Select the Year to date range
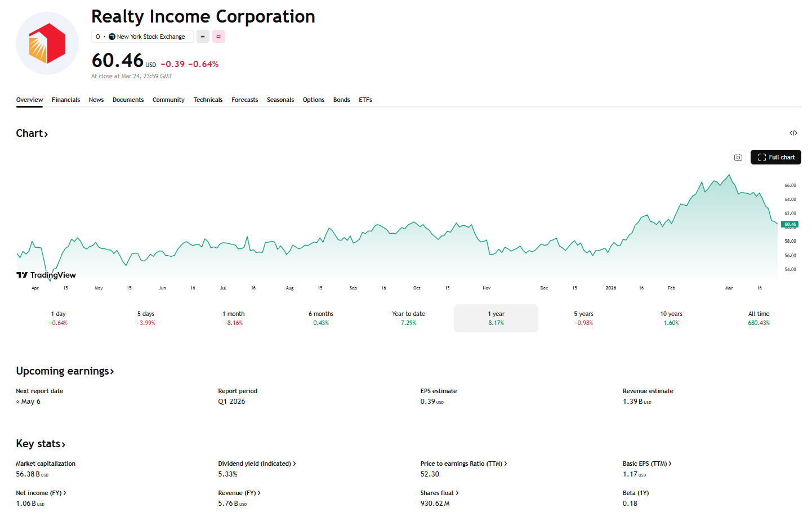 click(409, 318)
